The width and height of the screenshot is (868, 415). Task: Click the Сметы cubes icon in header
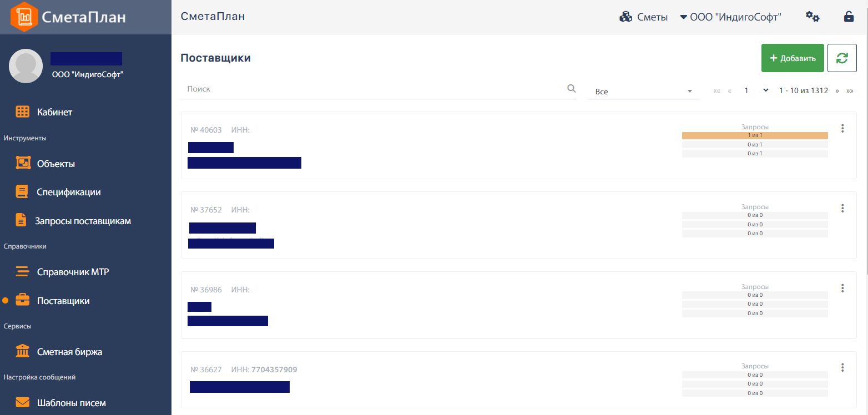click(x=626, y=17)
